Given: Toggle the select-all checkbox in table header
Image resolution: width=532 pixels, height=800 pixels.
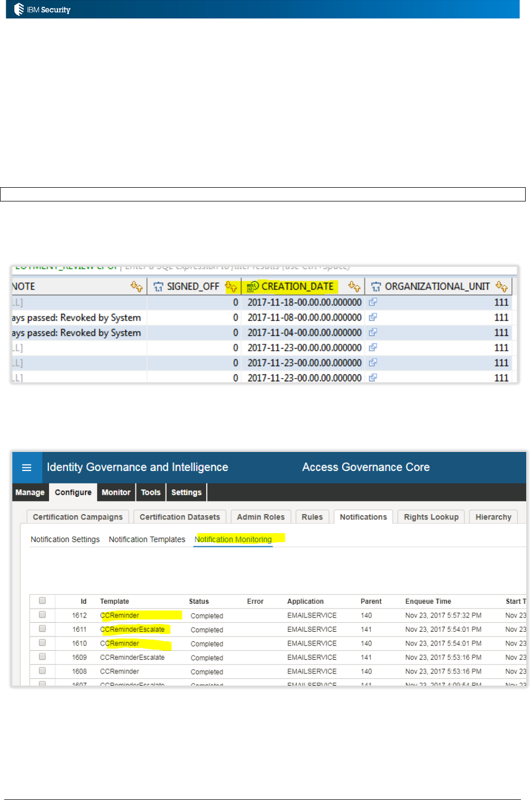Looking at the screenshot, I should [x=42, y=601].
